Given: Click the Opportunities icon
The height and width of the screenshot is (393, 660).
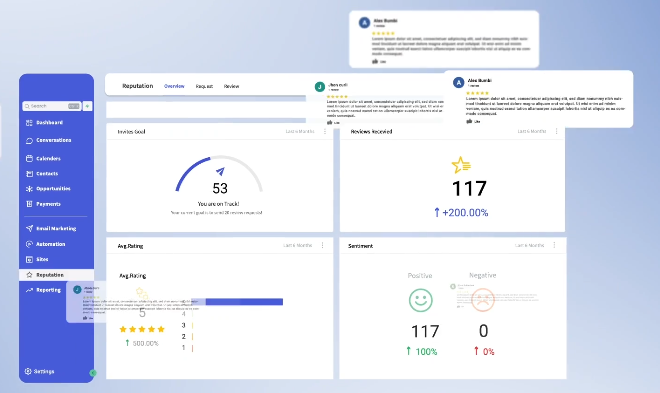Looking at the screenshot, I should [29, 189].
